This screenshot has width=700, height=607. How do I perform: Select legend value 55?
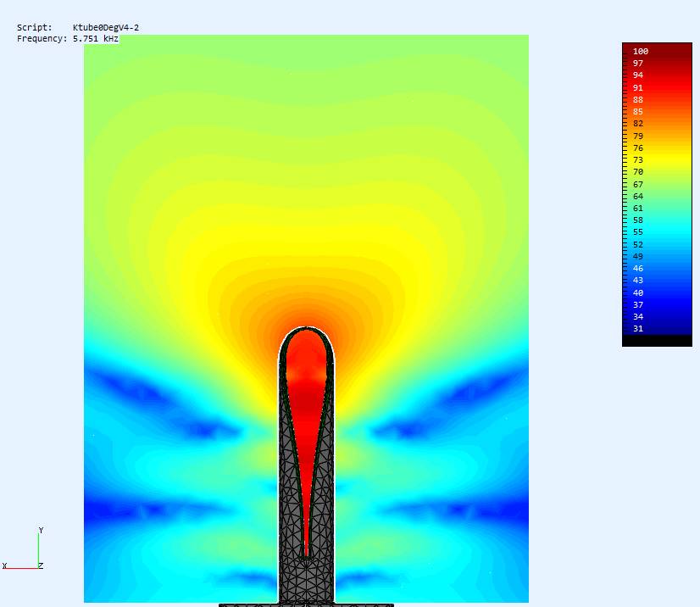click(638, 232)
